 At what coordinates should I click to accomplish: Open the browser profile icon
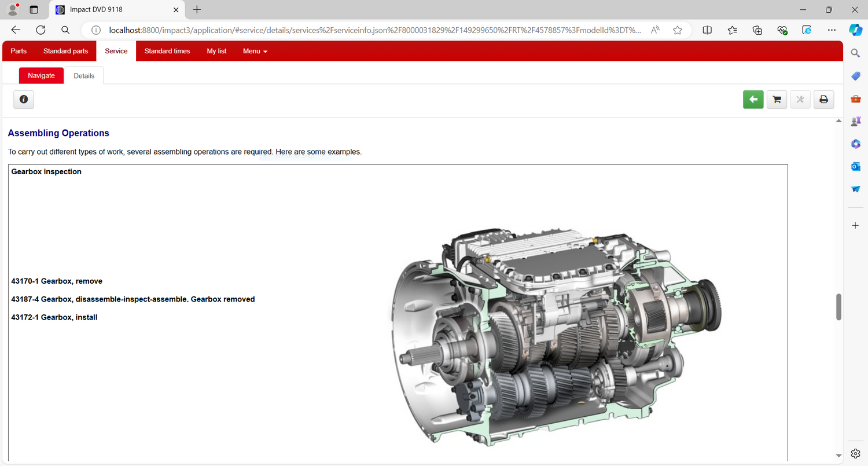pyautogui.click(x=13, y=10)
